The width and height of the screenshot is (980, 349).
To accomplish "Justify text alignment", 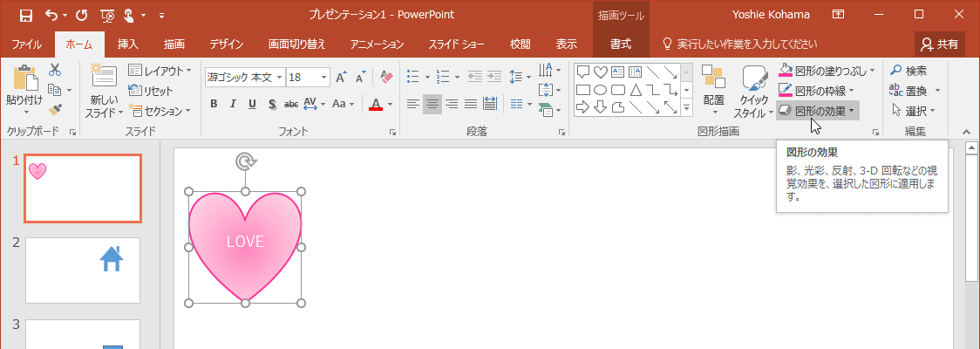I will pos(471,104).
